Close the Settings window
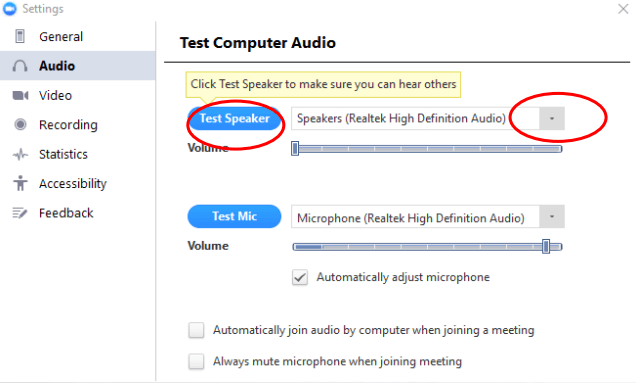Image resolution: width=636 pixels, height=383 pixels. (623, 9)
